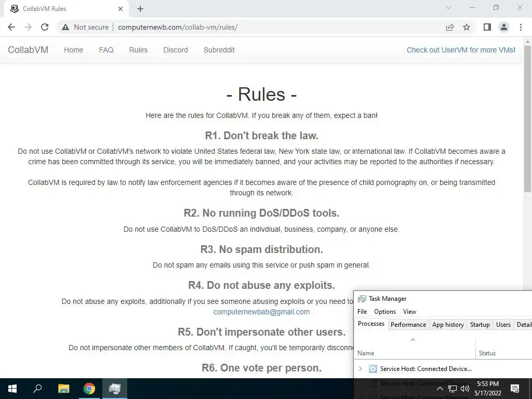
Task: Click the R5. Don't impersonate other users heading
Action: pos(262,332)
